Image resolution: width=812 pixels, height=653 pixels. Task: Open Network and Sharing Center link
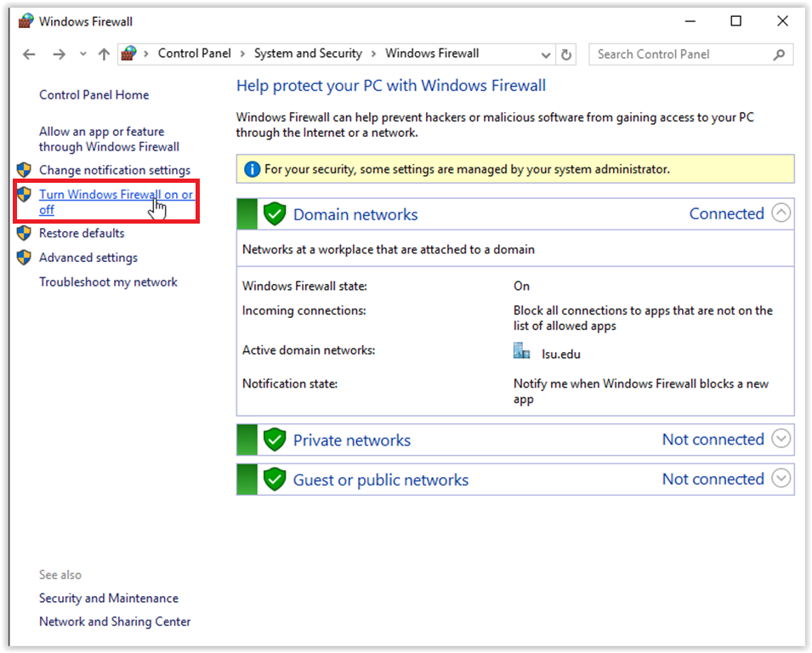point(115,622)
